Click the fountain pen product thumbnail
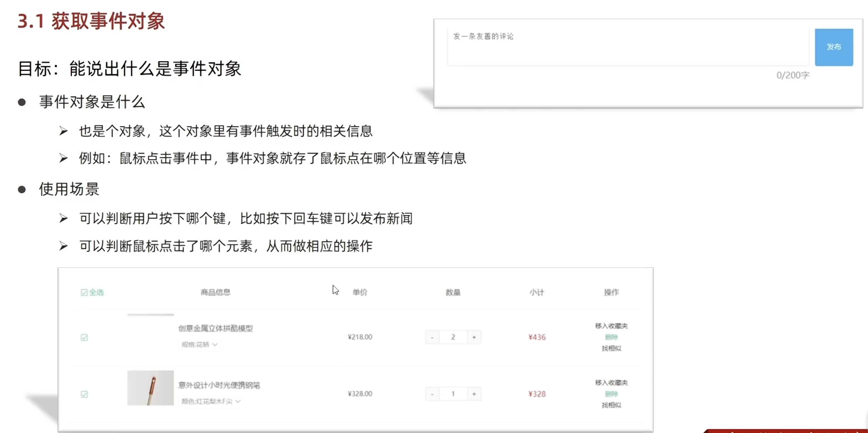 tap(150, 388)
